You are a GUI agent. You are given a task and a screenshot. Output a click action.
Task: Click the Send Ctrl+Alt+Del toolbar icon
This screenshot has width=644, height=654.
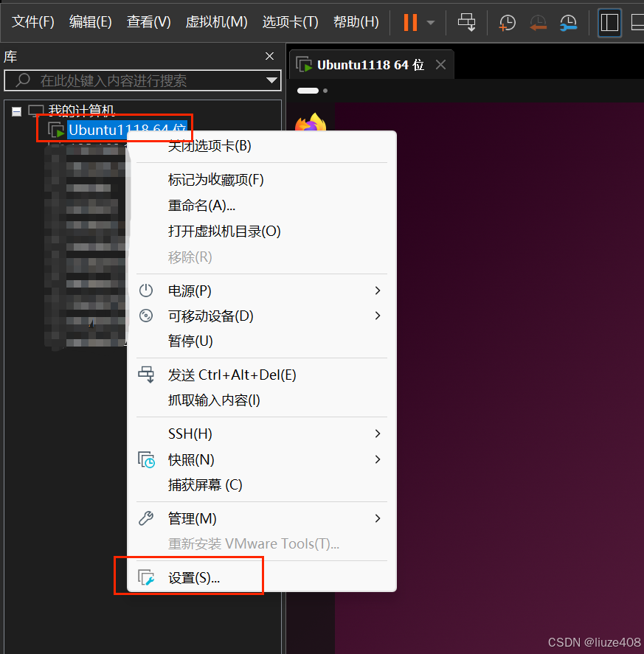point(466,22)
